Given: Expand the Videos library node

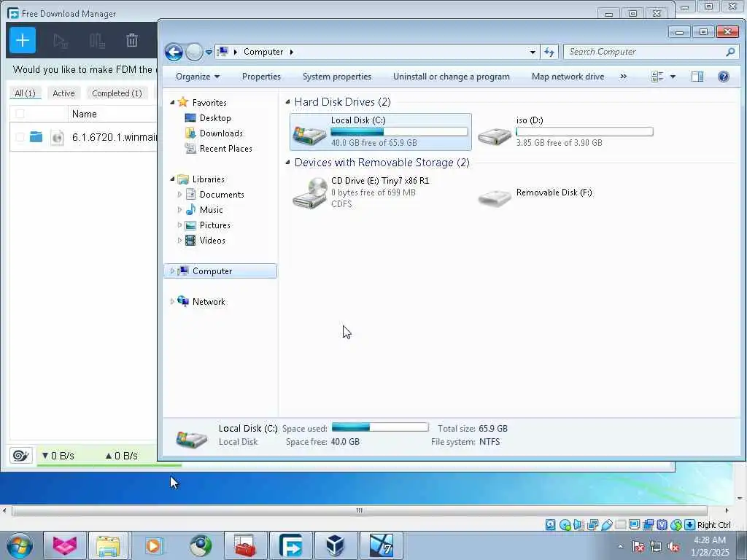Looking at the screenshot, I should pyautogui.click(x=179, y=241).
